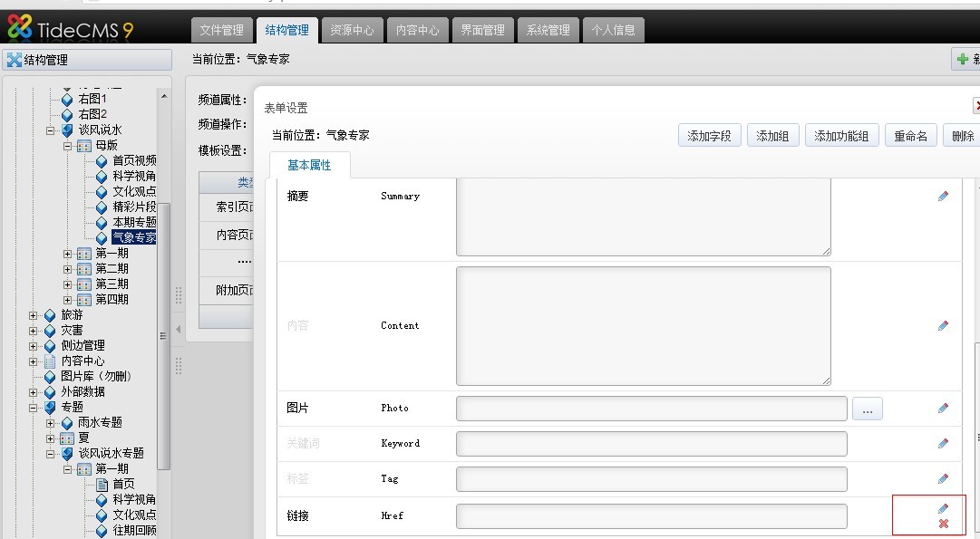Click the pencil edit icon for Summary field
980x539 pixels.
[x=943, y=196]
